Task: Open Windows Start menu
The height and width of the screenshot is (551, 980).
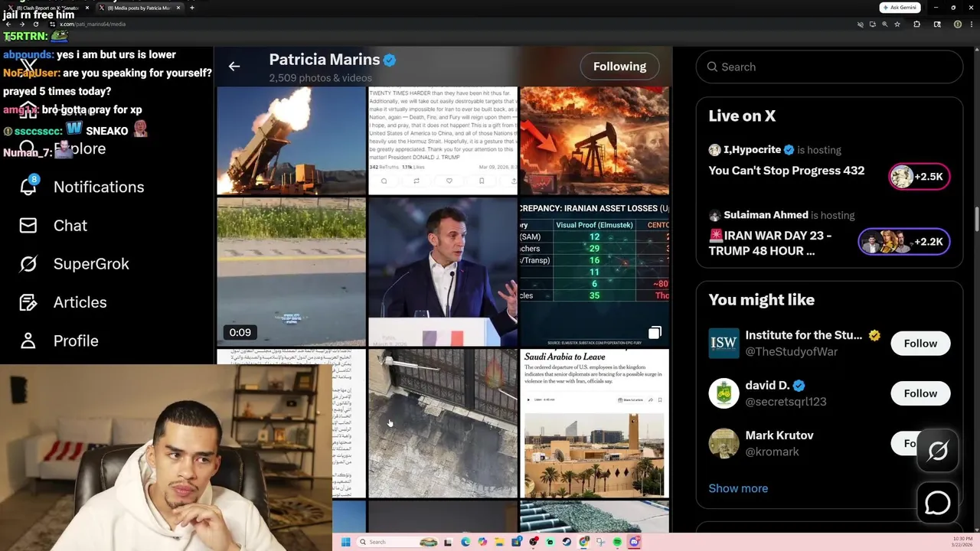Action: pyautogui.click(x=346, y=542)
